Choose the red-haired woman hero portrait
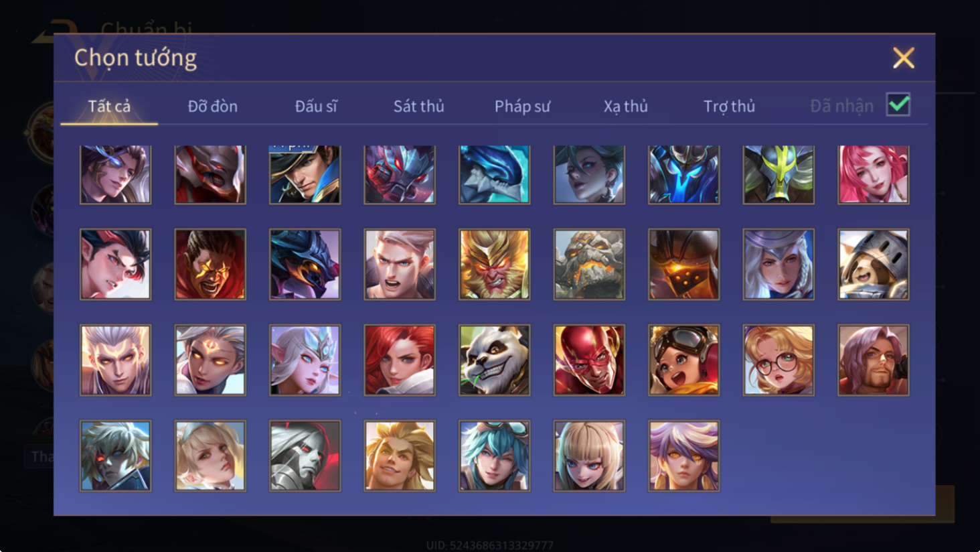Screen dimensions: 980x552 click(x=400, y=360)
